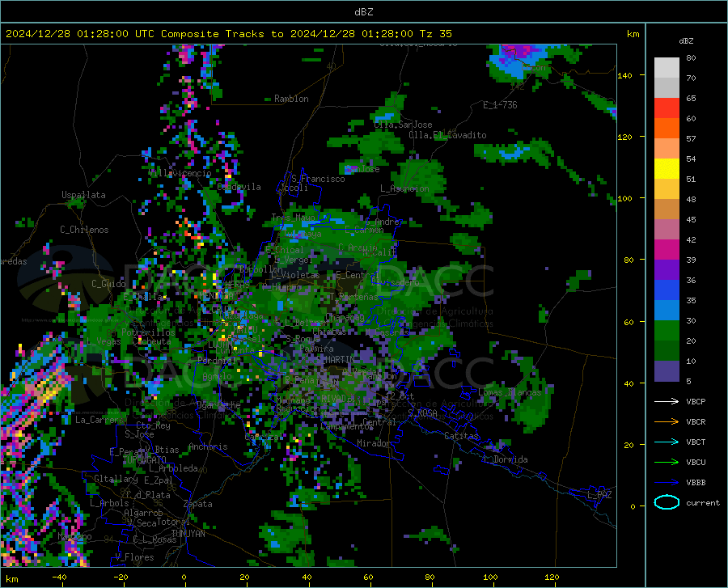Click the 'L_Dormida' map label
728x588 pixels.
point(505,459)
